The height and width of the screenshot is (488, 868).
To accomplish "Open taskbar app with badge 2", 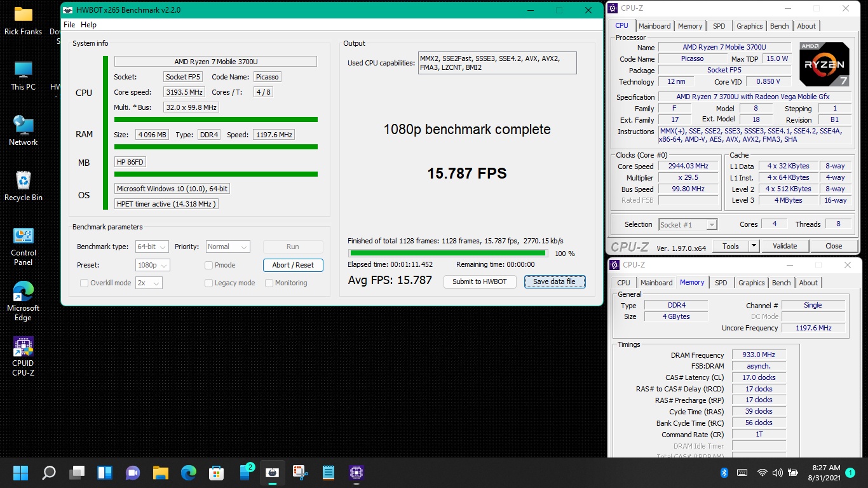I will click(x=245, y=472).
